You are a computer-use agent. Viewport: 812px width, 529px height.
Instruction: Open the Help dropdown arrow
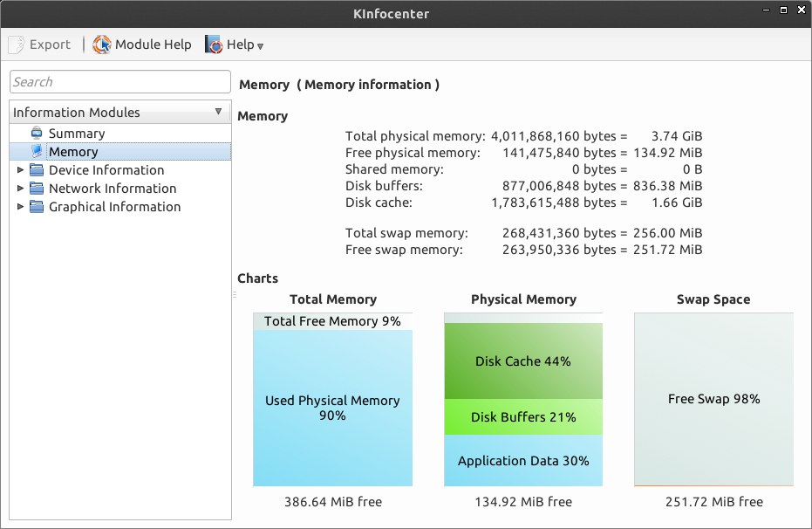tap(260, 45)
